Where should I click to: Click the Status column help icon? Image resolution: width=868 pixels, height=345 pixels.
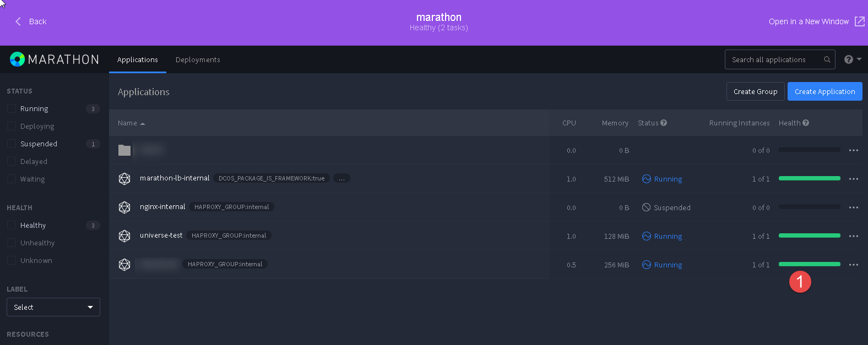pos(664,123)
